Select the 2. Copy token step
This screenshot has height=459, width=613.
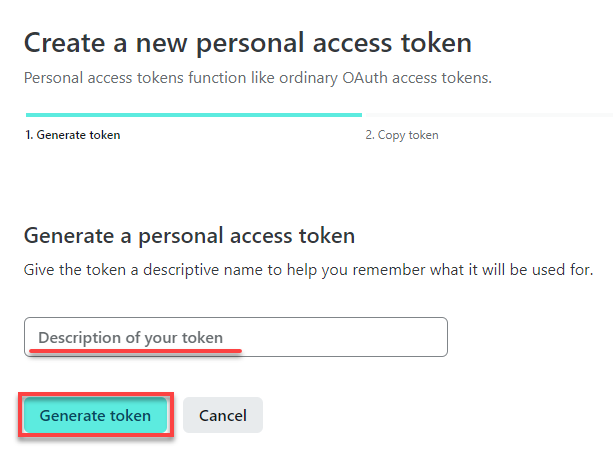pyautogui.click(x=402, y=135)
